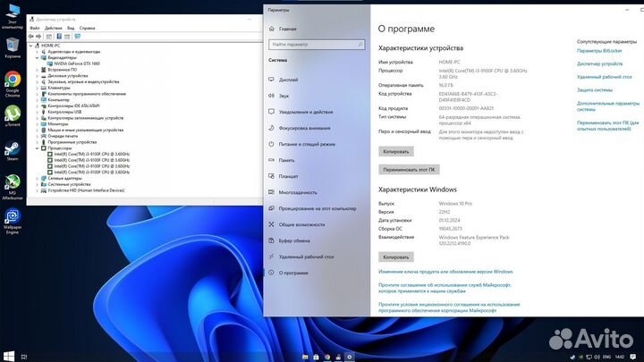Select first 'Intel(R) Core(TM) i3-9100F' processor entry
644x362 pixels.
[x=91, y=155]
